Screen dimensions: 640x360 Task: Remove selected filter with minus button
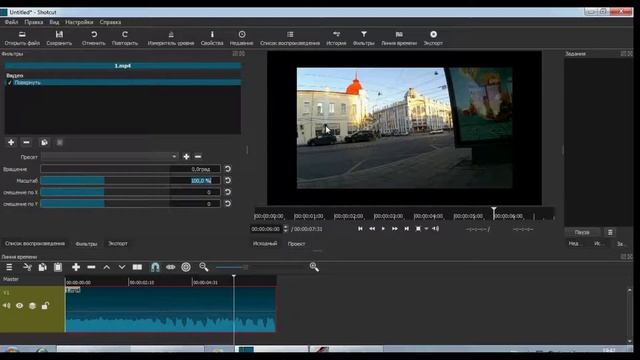[27, 142]
